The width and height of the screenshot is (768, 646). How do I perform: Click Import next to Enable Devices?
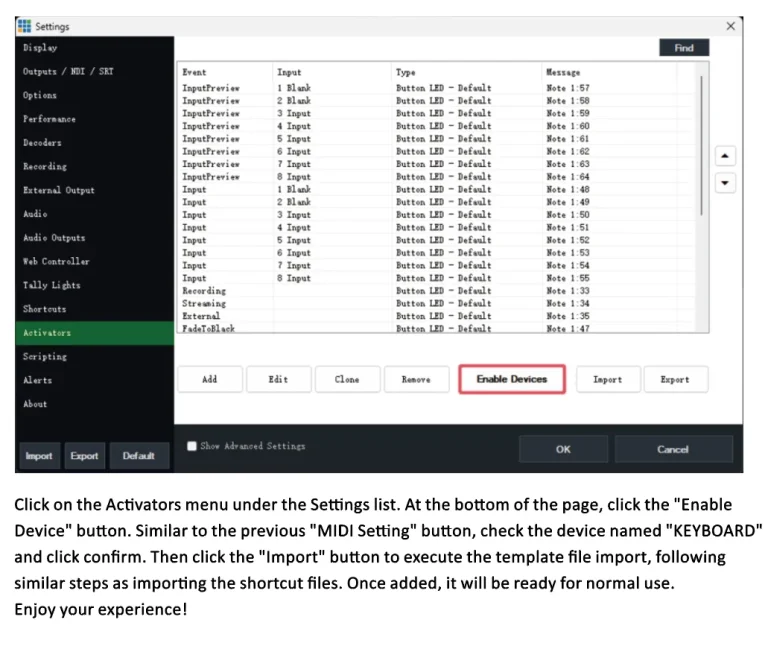click(x=607, y=379)
